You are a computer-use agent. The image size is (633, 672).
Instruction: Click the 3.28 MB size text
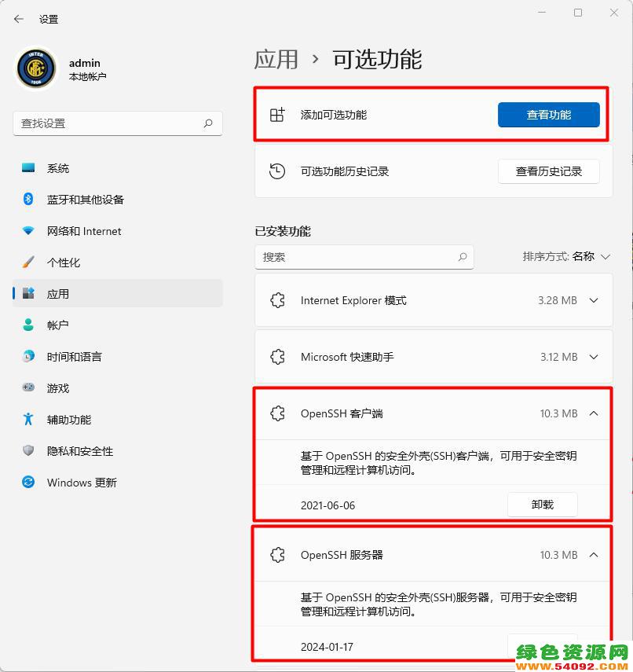[x=557, y=300]
